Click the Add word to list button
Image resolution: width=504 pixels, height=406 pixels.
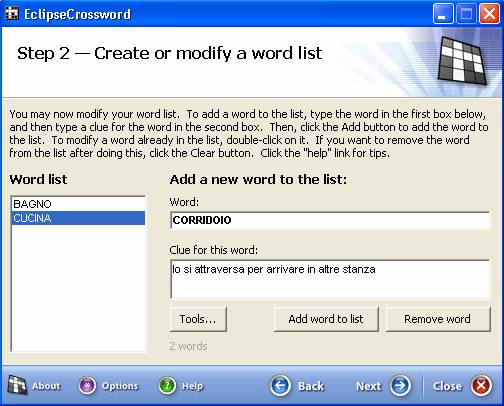pyautogui.click(x=326, y=319)
